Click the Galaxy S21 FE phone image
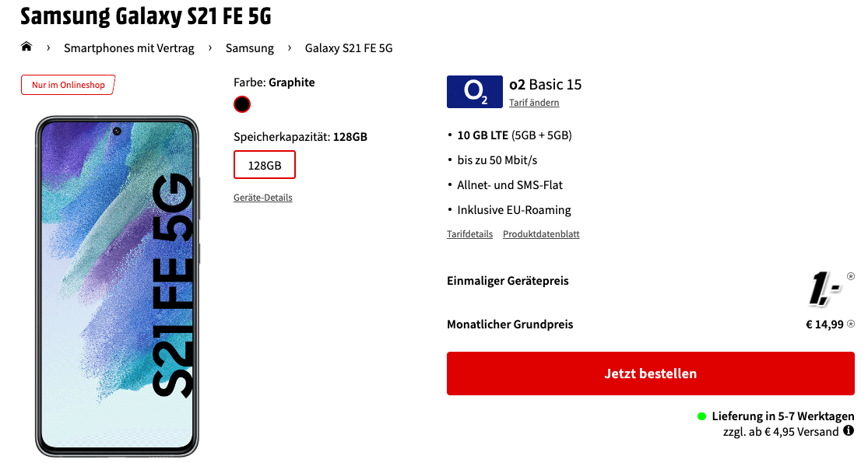This screenshot has height=463, width=868. click(x=118, y=286)
